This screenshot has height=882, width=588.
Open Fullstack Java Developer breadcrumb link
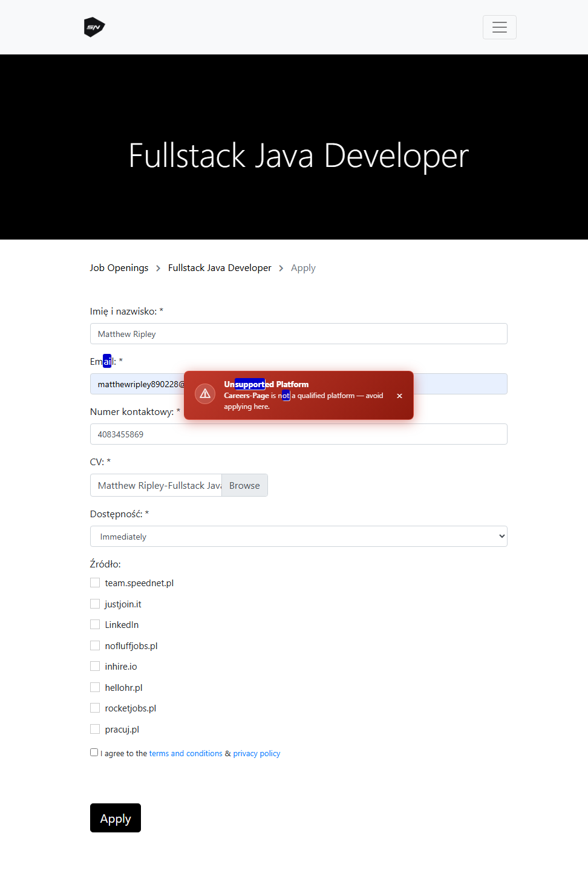click(x=220, y=268)
